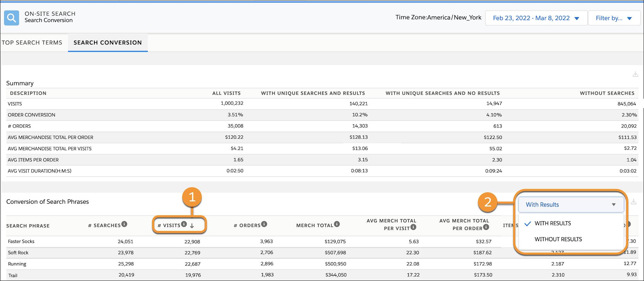Show info tooltip for # Visits
Viewport: 644px width, 281px height.
tap(184, 224)
